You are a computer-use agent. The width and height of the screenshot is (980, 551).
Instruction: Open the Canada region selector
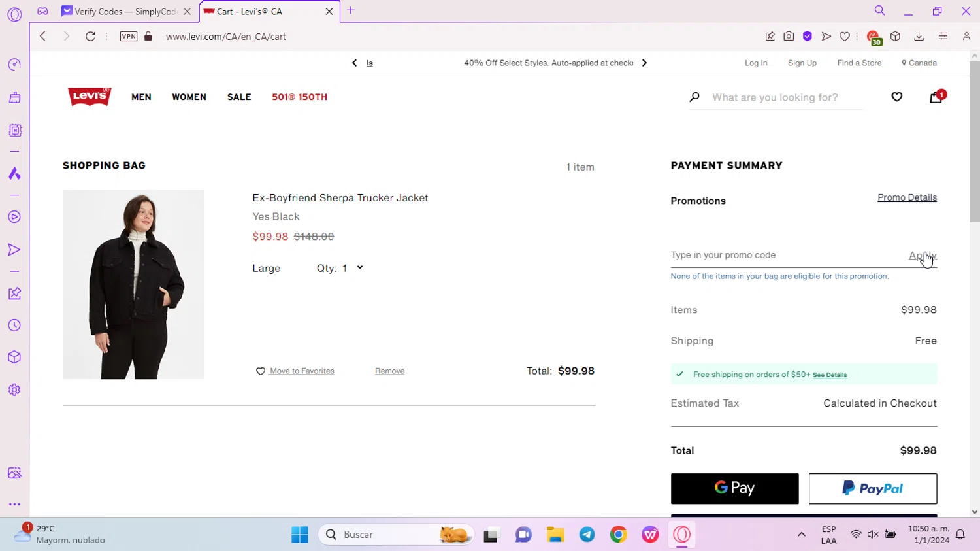click(x=919, y=63)
